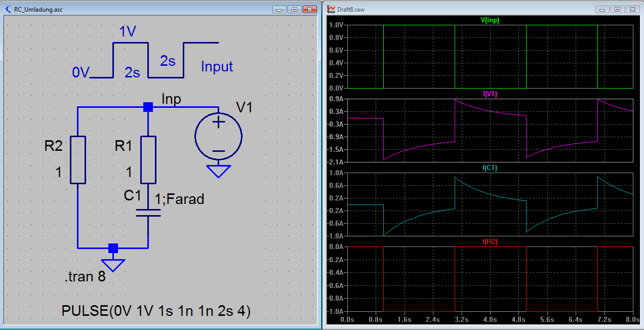Click the Draft8.raw window title bar
Image resolution: width=644 pixels, height=330 pixels.
coord(482,9)
